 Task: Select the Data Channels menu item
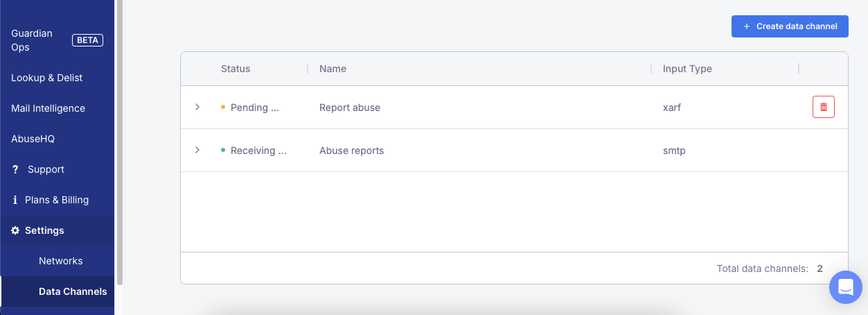click(73, 291)
